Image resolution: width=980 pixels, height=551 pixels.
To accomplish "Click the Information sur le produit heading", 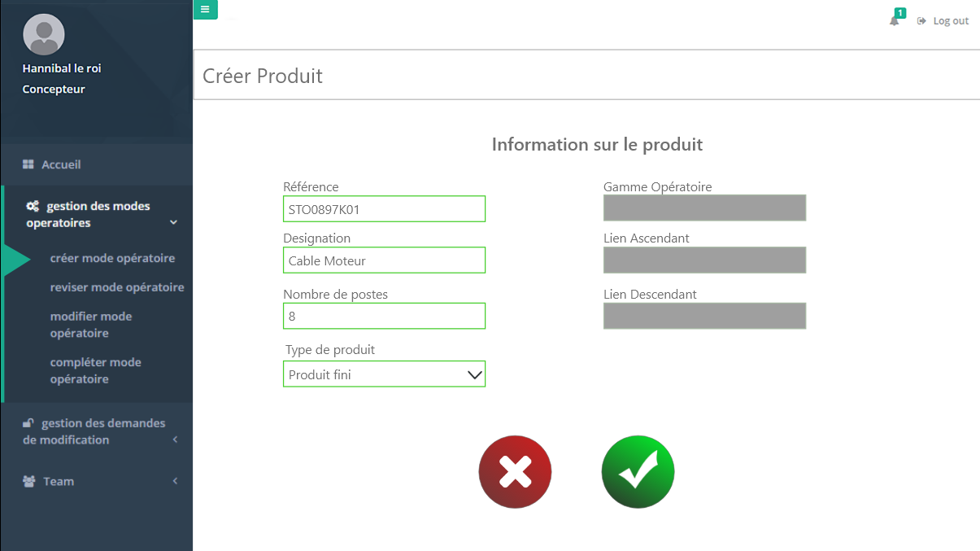I will point(597,145).
